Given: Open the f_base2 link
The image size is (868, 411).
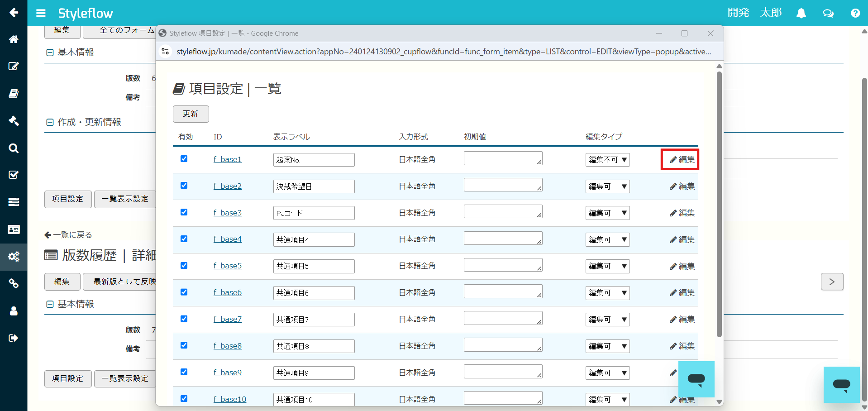Looking at the screenshot, I should click(x=228, y=186).
